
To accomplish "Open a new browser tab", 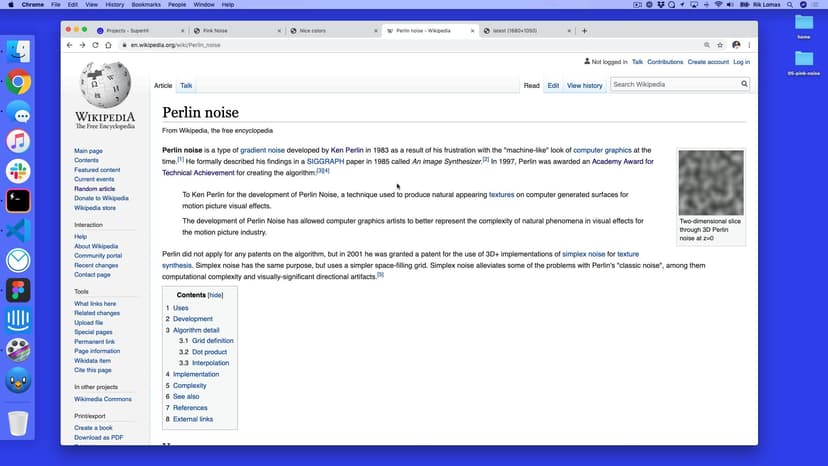I will click(x=584, y=31).
